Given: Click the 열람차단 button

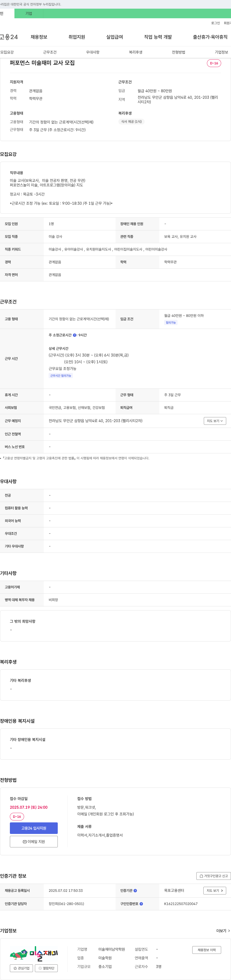Looking at the screenshot, I should [x=46, y=968].
